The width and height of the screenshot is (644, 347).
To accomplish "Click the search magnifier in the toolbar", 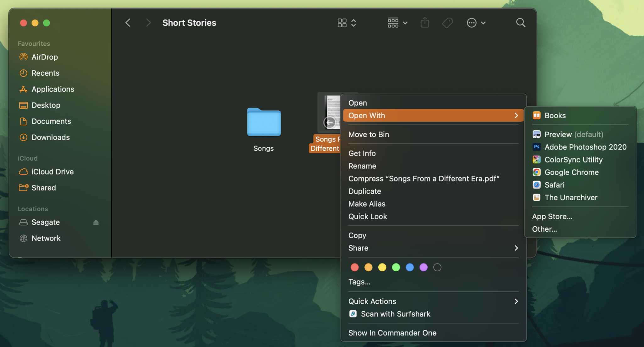I will (x=520, y=22).
